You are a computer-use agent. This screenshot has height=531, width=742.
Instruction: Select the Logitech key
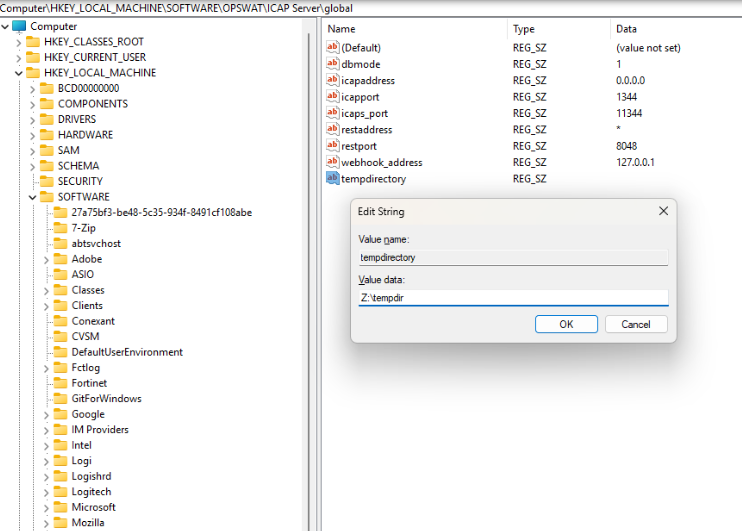coord(91,492)
